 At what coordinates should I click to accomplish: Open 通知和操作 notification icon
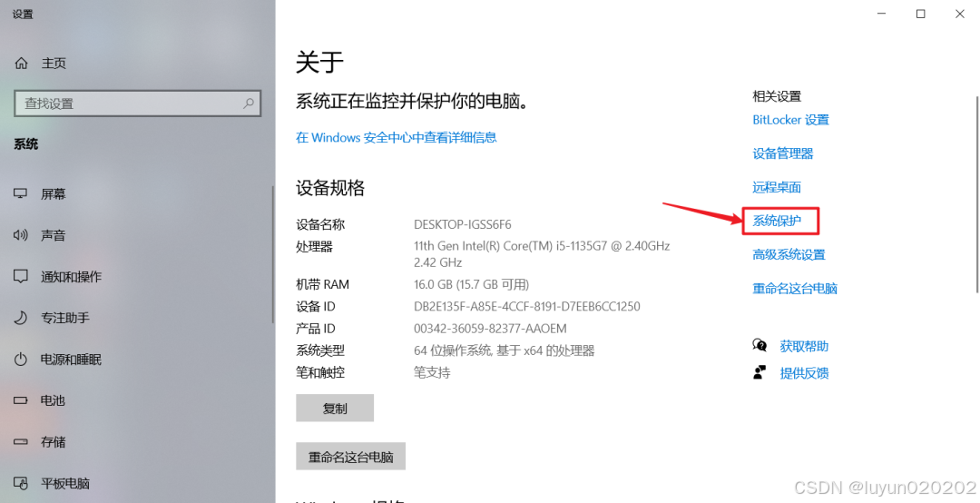coord(21,277)
